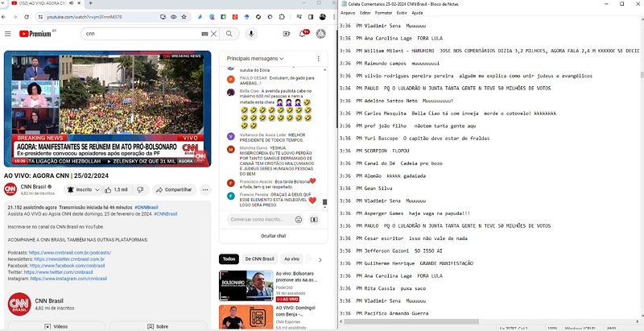Open the YouTube notifications bell

click(303, 34)
